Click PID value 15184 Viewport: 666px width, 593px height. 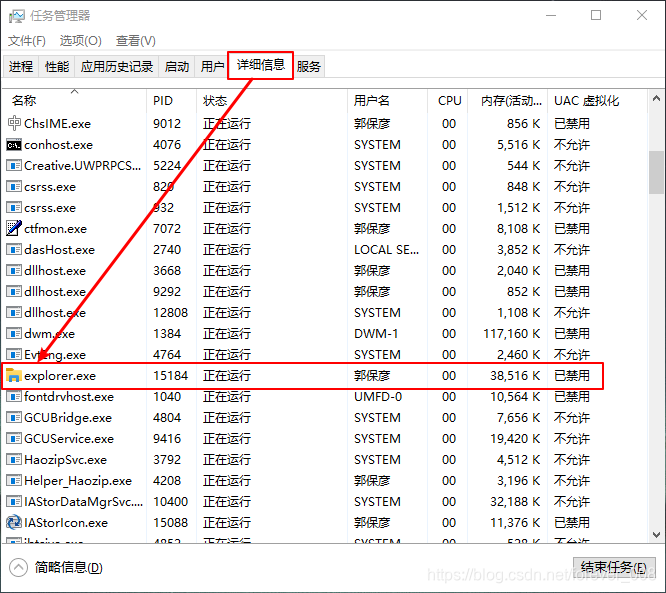171,376
